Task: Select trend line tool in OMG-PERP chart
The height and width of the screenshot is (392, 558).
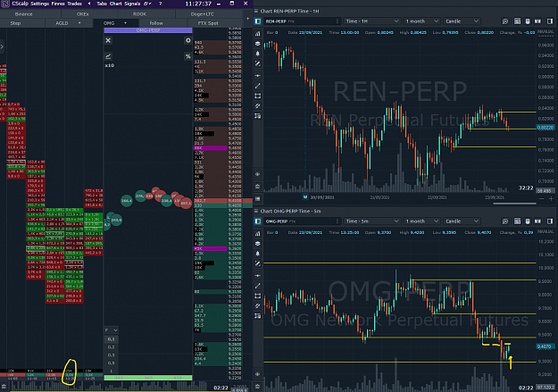Action: 258,286
